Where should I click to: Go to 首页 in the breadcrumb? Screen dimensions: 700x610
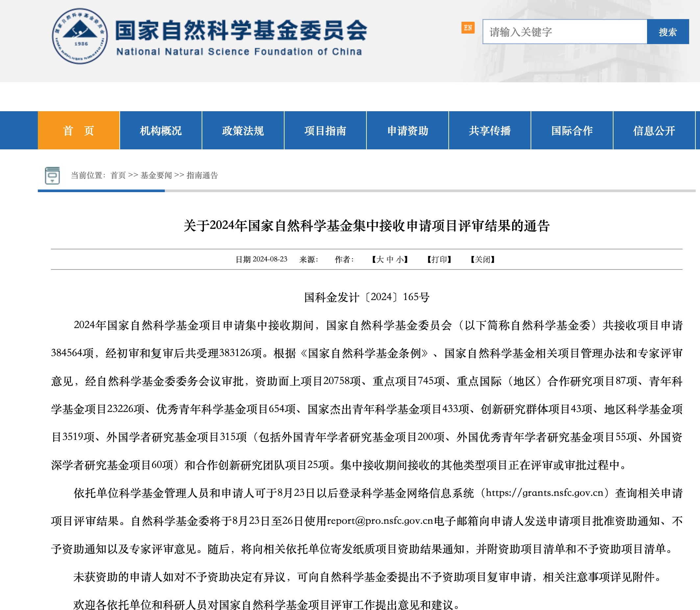(118, 175)
